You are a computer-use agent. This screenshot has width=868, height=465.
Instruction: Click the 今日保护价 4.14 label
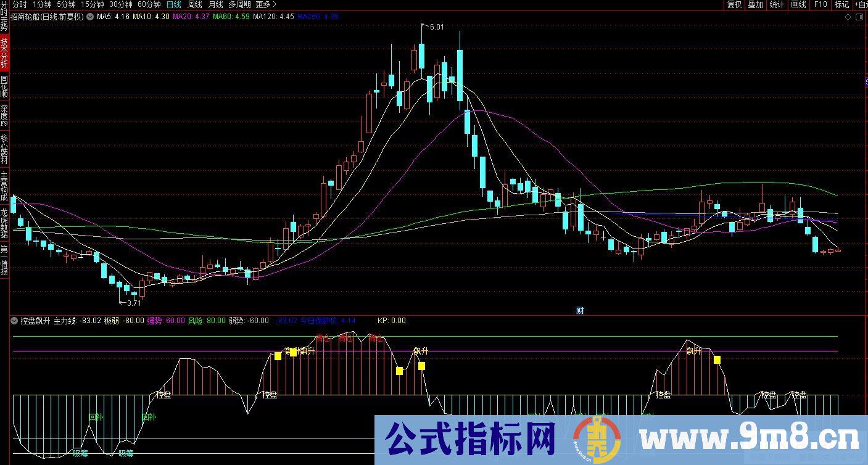coord(328,321)
